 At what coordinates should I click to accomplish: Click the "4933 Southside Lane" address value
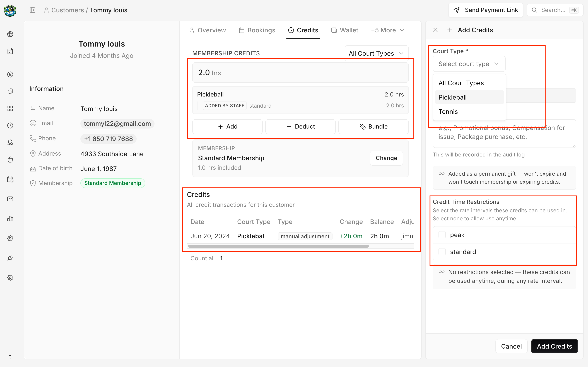[x=112, y=154]
